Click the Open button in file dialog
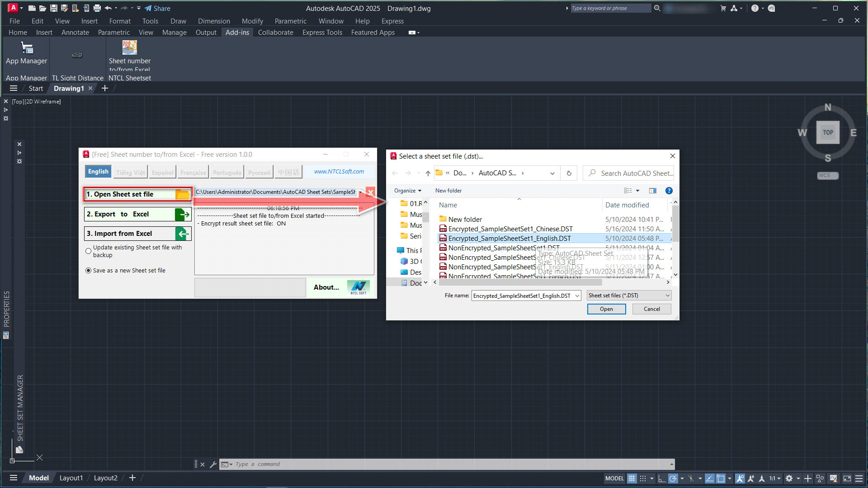Image resolution: width=868 pixels, height=488 pixels. click(x=606, y=309)
